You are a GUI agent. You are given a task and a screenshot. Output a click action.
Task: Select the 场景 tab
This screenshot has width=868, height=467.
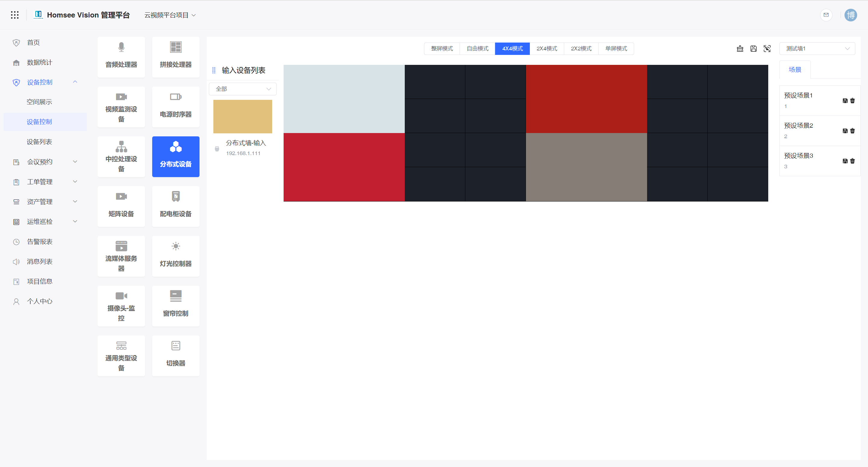coord(795,69)
